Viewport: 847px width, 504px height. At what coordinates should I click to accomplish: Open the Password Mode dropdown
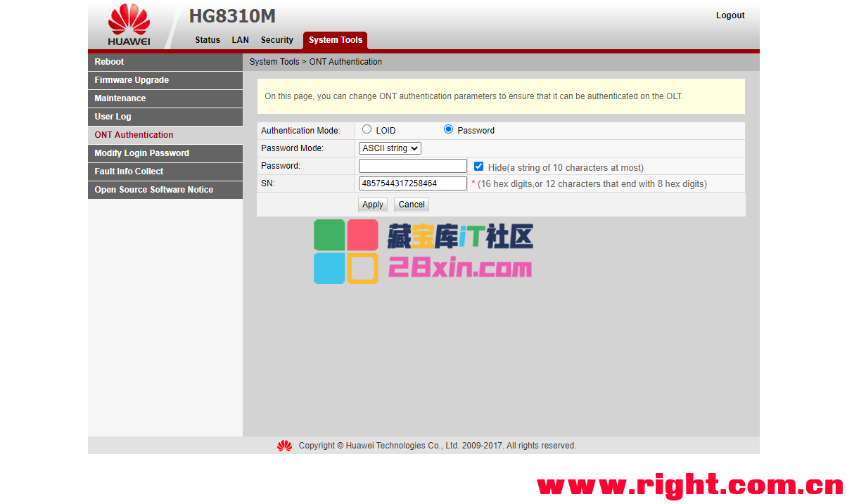point(390,148)
